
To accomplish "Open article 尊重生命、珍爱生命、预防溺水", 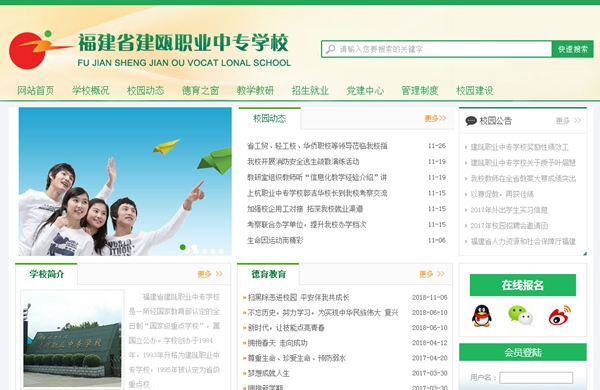I will click(x=297, y=358).
